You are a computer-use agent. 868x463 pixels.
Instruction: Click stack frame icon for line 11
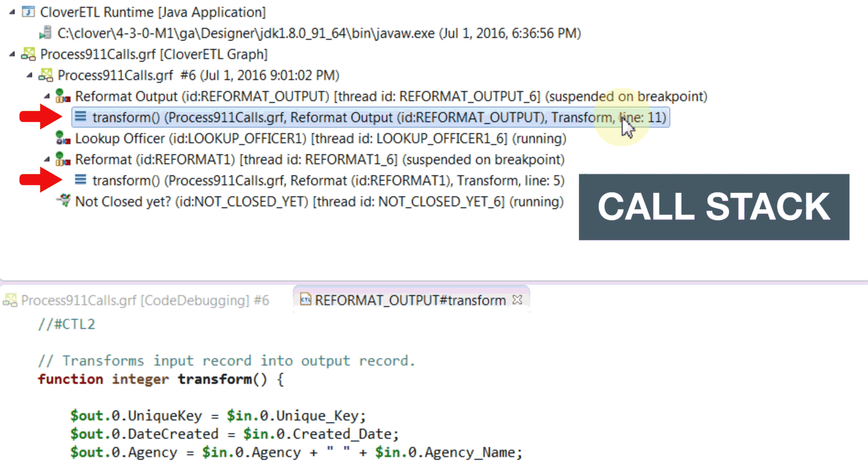pos(81,117)
